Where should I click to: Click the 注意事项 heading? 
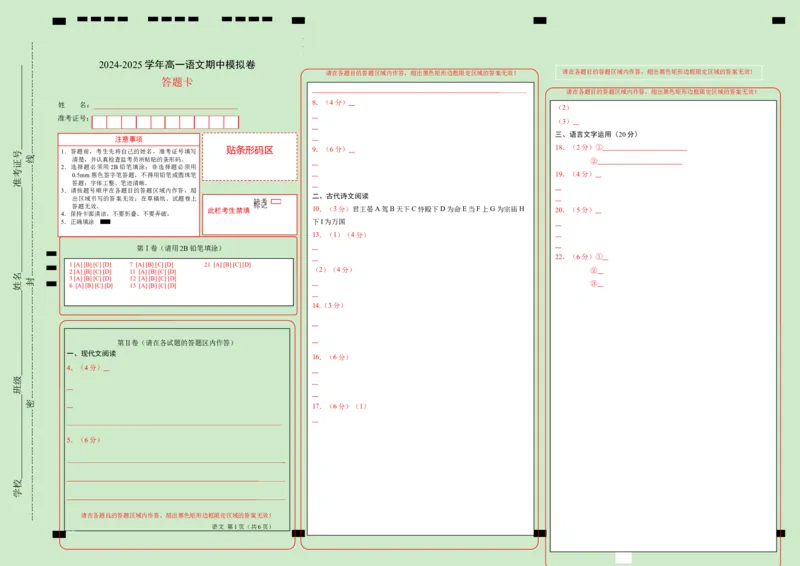pos(128,139)
